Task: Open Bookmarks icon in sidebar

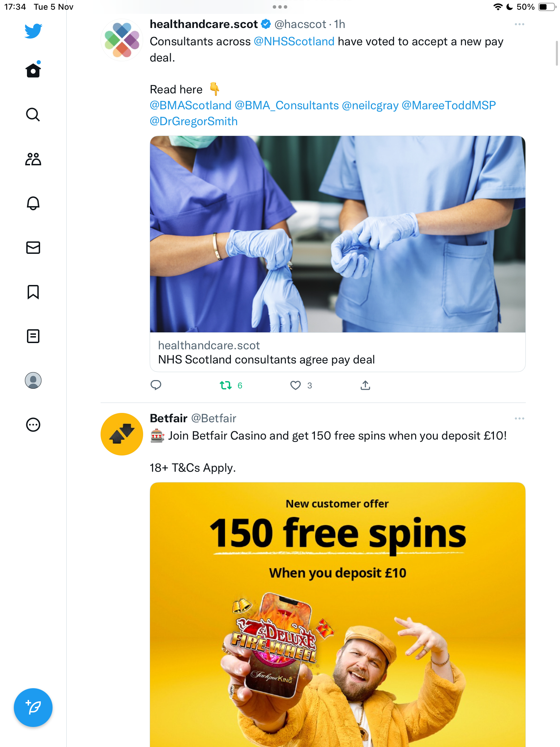Action: (x=33, y=292)
